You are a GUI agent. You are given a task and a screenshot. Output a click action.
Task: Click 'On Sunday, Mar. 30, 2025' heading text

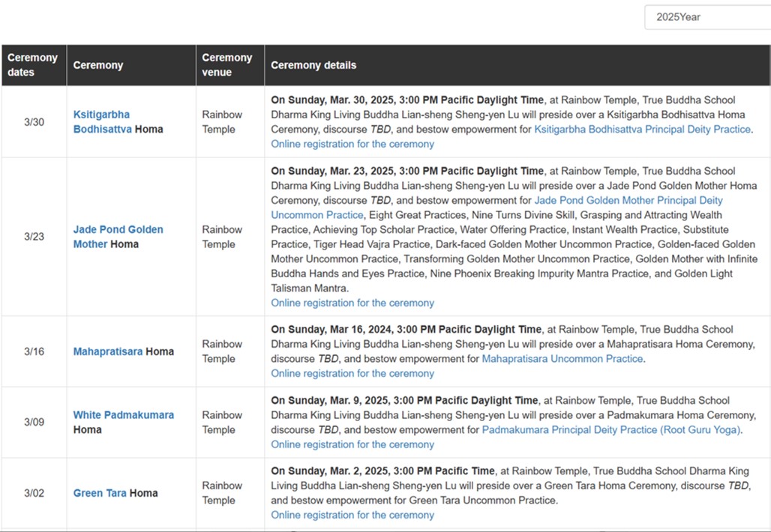pos(332,100)
